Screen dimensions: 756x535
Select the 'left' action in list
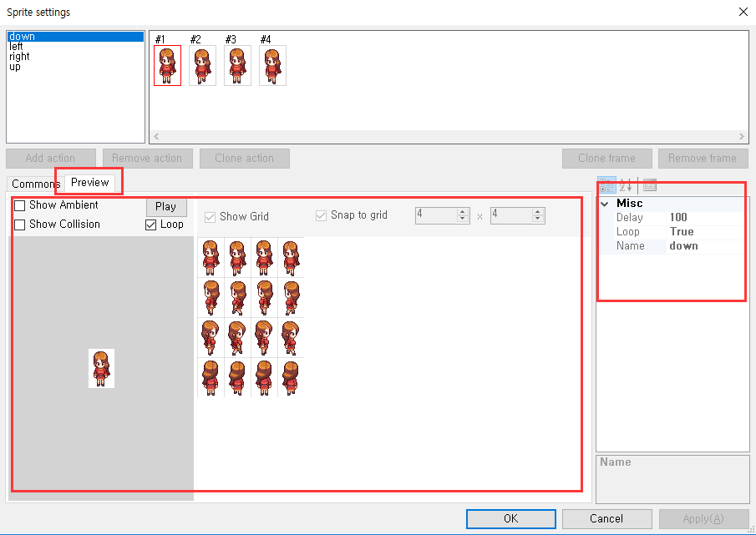click(17, 47)
